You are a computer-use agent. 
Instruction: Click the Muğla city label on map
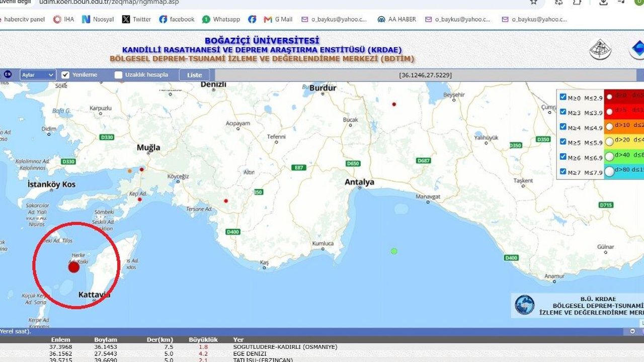(x=148, y=147)
